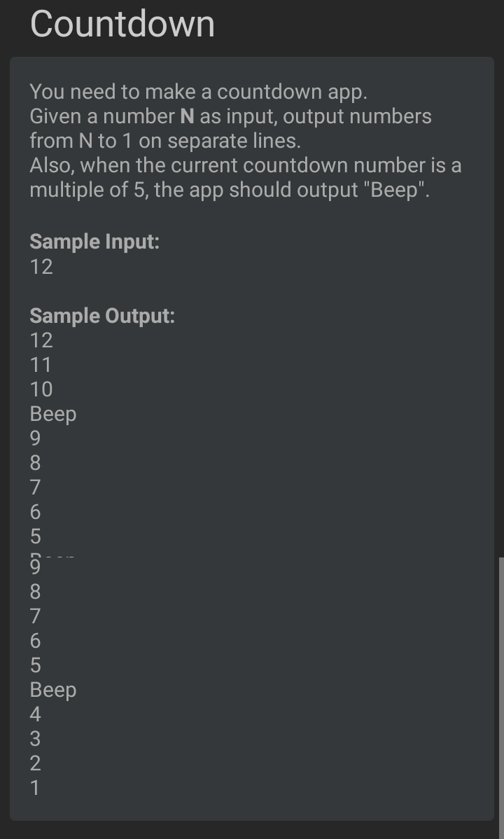Tap the final 1 of the countdown
This screenshot has width=504, height=839.
click(35, 788)
